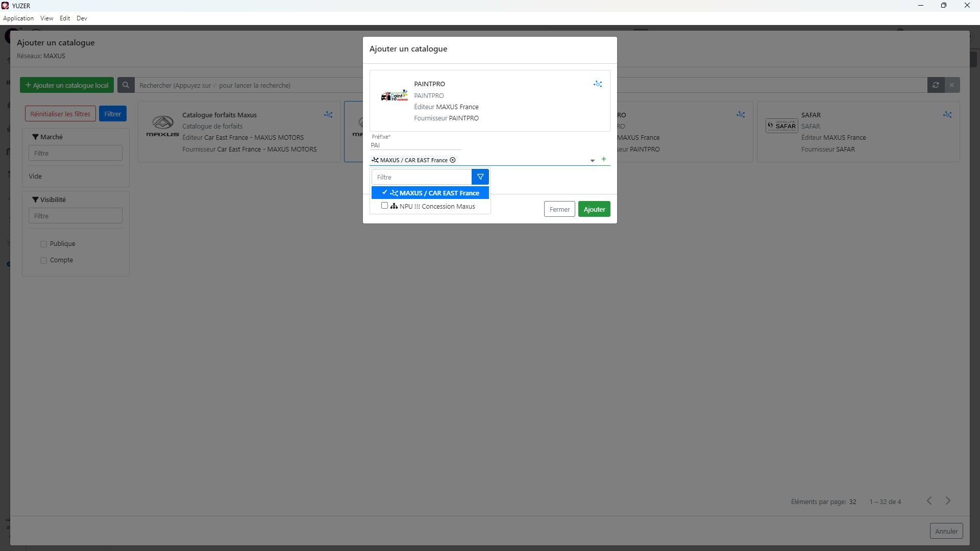Check the NPU !!! Concession Maxus checkbox
The height and width of the screenshot is (551, 980).
pyautogui.click(x=385, y=206)
